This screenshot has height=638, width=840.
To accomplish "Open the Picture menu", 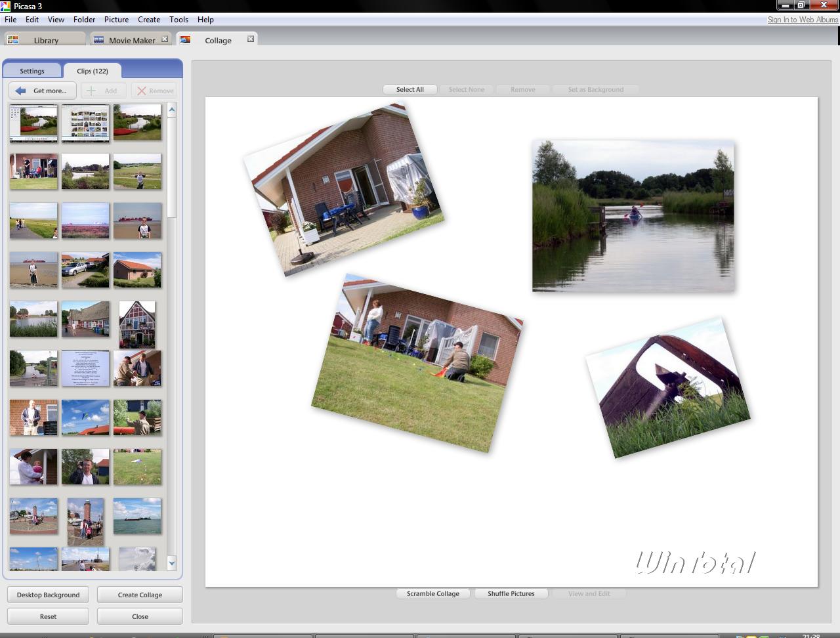I will click(116, 20).
